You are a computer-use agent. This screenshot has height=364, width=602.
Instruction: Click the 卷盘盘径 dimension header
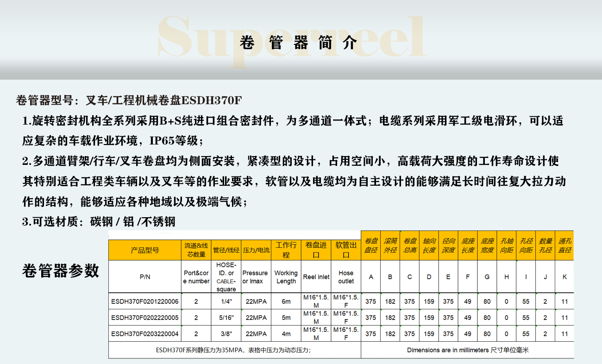pos(371,245)
